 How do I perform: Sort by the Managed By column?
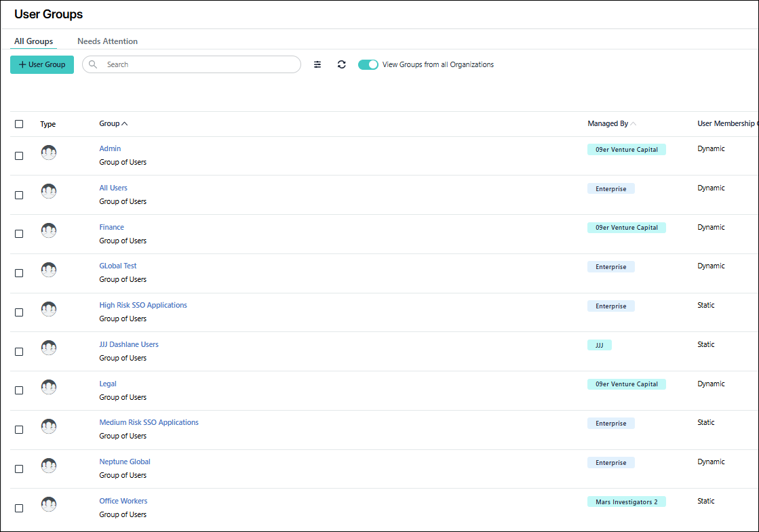point(611,123)
